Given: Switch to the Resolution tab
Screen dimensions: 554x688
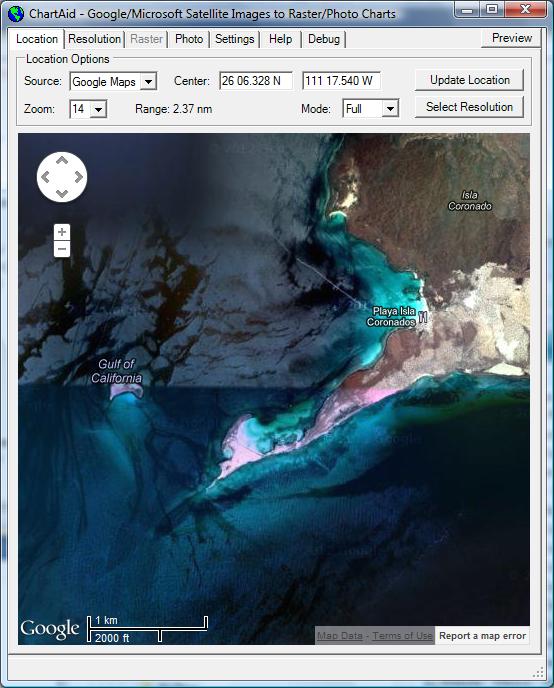Looking at the screenshot, I should [x=94, y=39].
